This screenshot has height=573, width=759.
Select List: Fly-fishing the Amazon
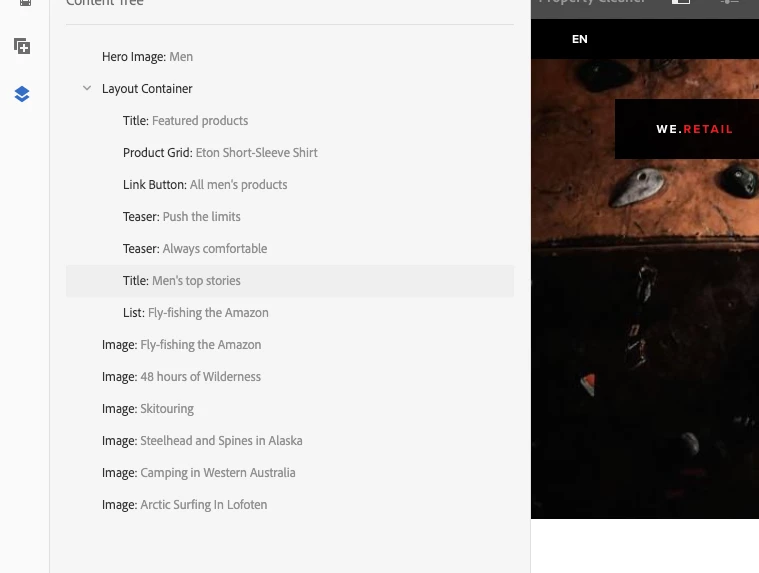(x=289, y=313)
